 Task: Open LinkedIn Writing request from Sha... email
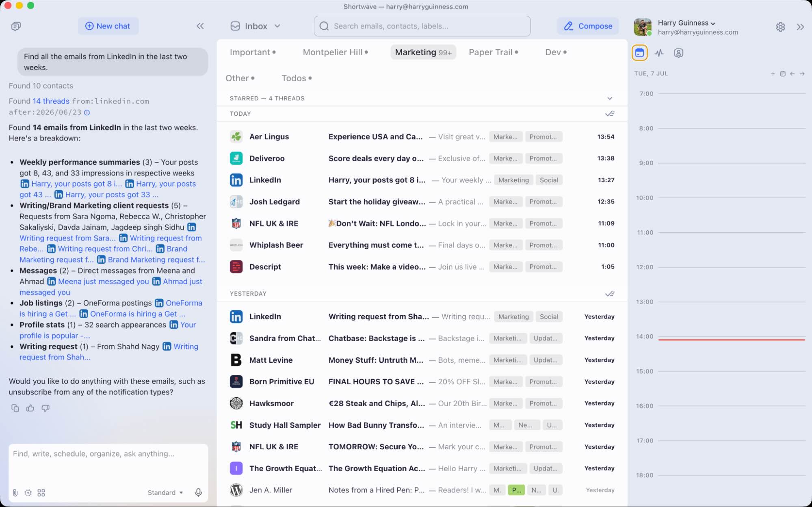tap(422, 317)
